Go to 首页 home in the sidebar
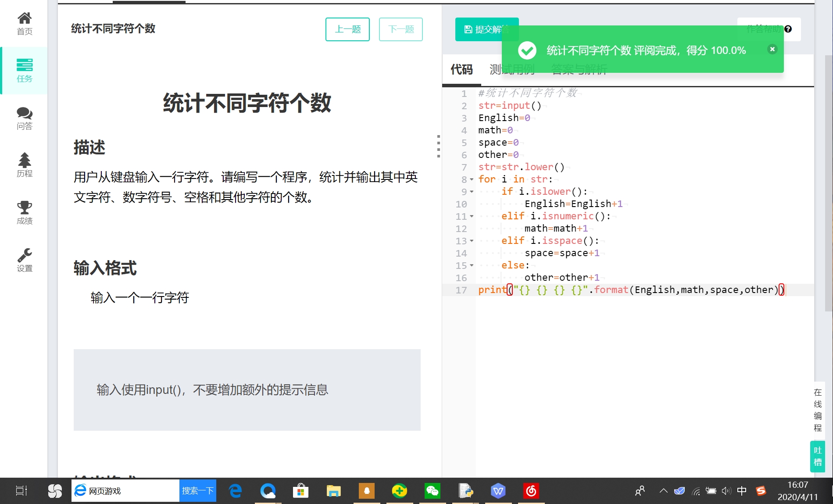The width and height of the screenshot is (833, 504). click(x=25, y=23)
